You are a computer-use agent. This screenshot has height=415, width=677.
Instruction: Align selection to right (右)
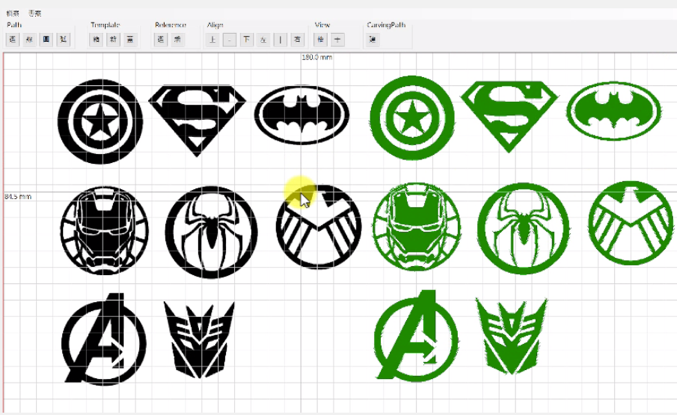[x=297, y=40]
